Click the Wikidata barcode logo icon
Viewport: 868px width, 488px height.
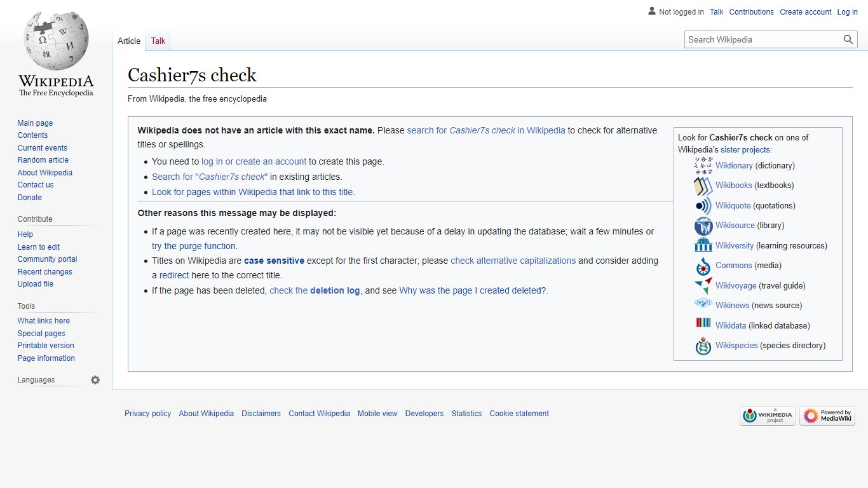(x=703, y=324)
